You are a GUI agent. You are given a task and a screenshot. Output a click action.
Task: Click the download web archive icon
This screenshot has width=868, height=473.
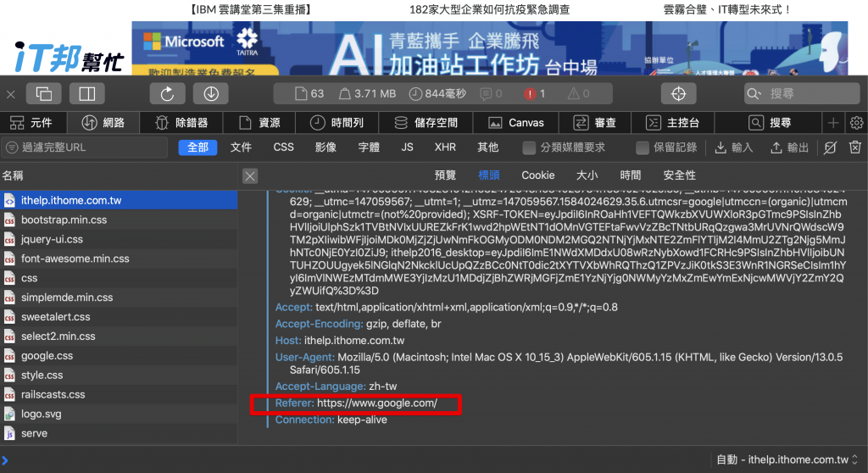[211, 93]
